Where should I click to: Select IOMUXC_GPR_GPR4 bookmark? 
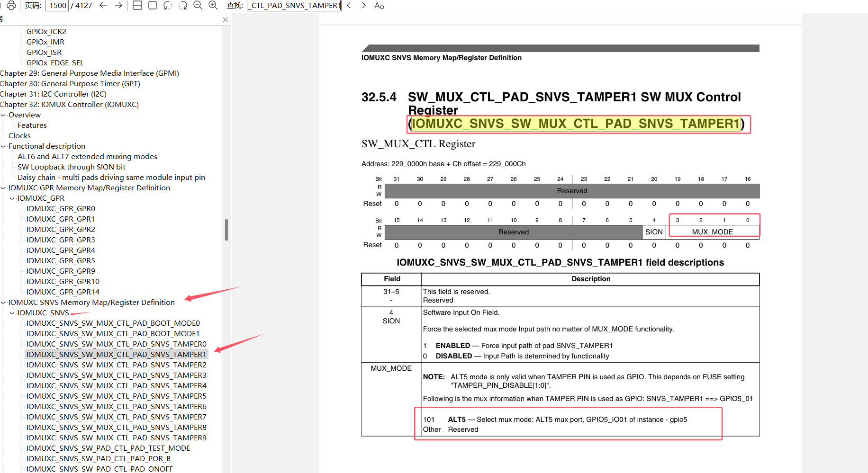[61, 250]
